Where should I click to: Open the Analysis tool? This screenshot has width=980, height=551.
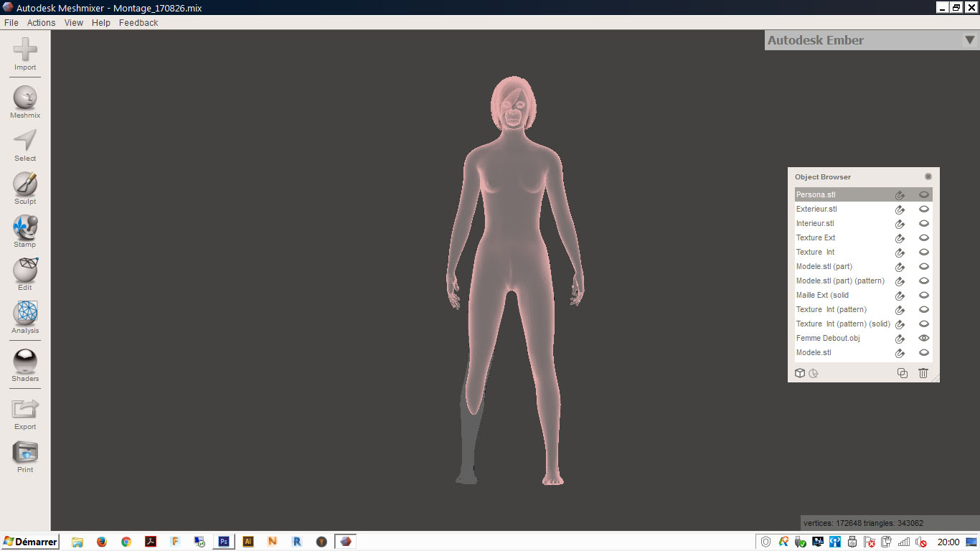[x=25, y=317]
